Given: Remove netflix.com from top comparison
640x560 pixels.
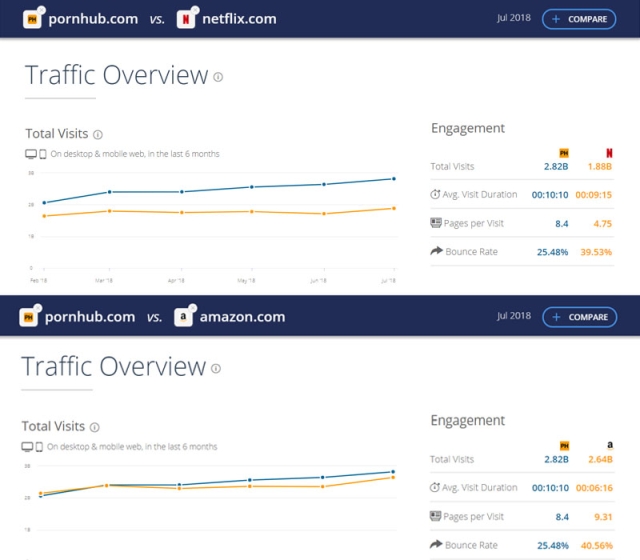Looking at the screenshot, I should 195,9.
